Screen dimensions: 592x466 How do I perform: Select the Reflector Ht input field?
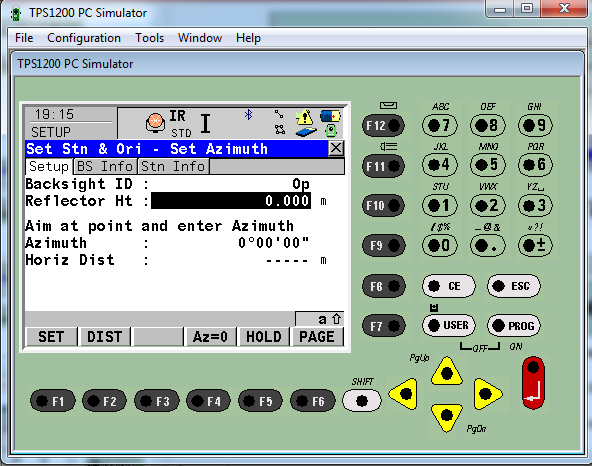click(x=231, y=201)
